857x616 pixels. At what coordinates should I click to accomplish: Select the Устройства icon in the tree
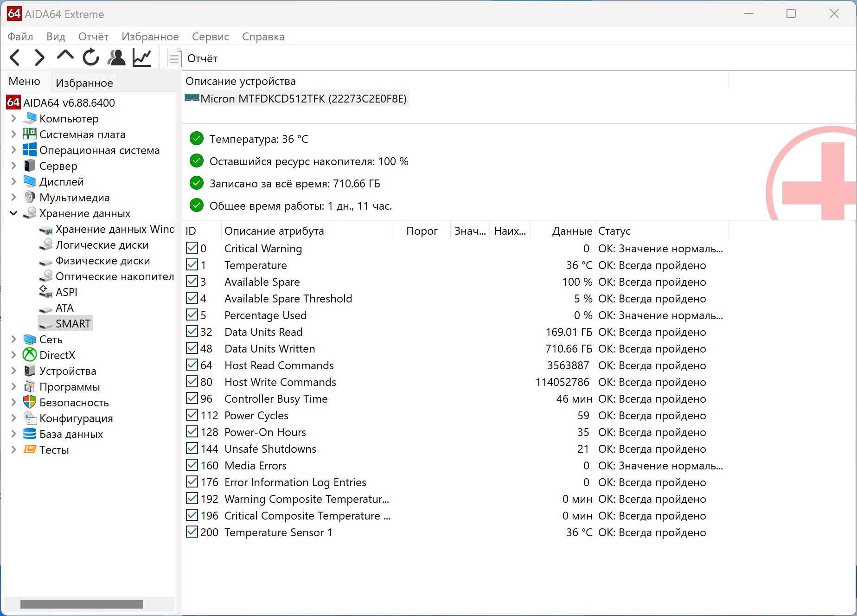click(30, 371)
